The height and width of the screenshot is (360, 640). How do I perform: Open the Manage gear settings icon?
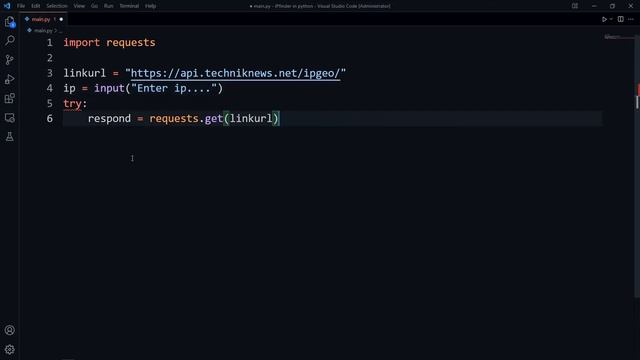click(10, 349)
